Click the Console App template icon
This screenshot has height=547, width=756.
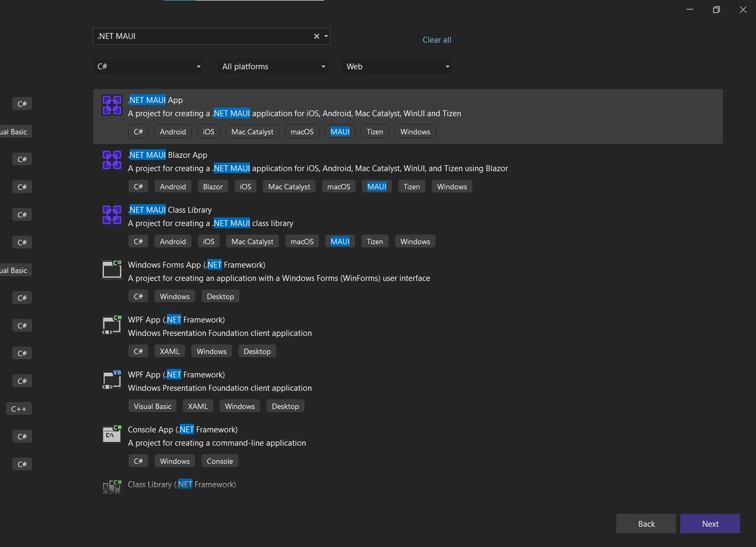[112, 434]
